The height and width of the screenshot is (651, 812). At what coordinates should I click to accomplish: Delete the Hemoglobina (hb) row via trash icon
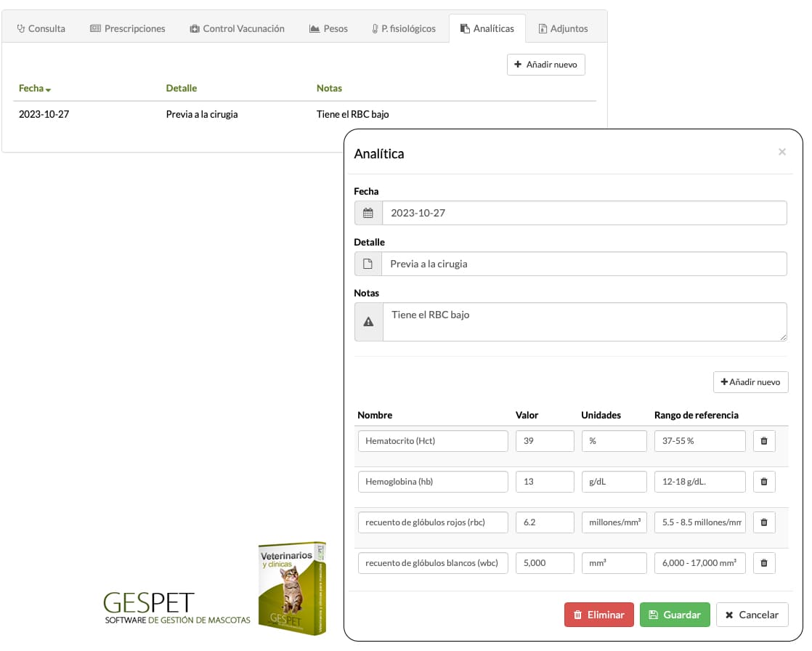click(764, 482)
